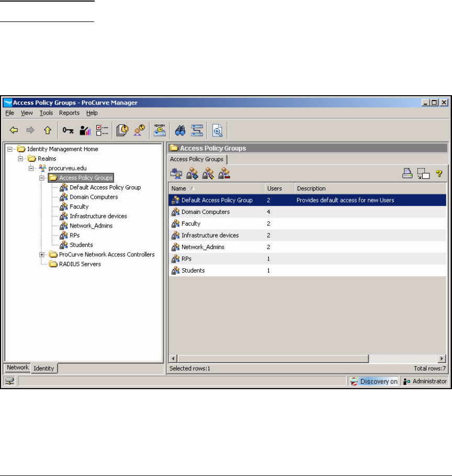Image resolution: width=452 pixels, height=476 pixels.
Task: Select RPs in the tree
Action: (x=74, y=235)
